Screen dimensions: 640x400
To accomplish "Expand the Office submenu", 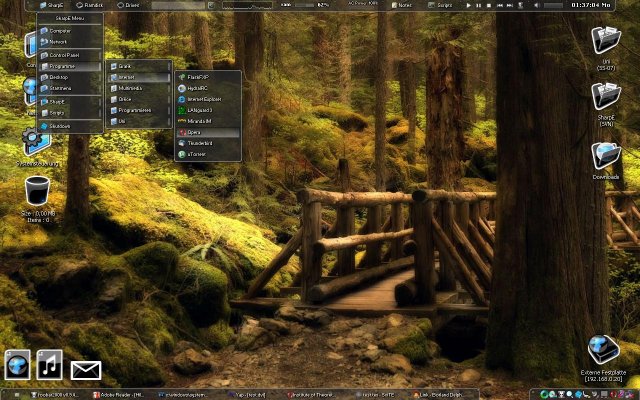I will pyautogui.click(x=140, y=99).
